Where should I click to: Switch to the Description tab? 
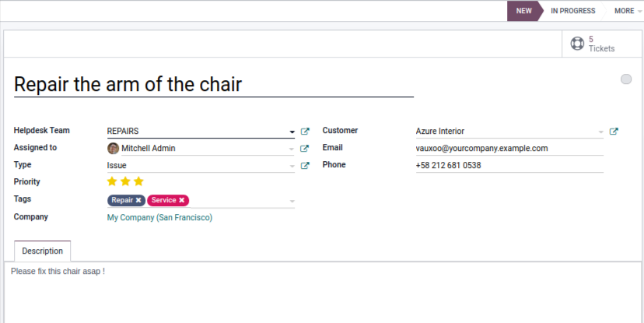[x=43, y=251]
